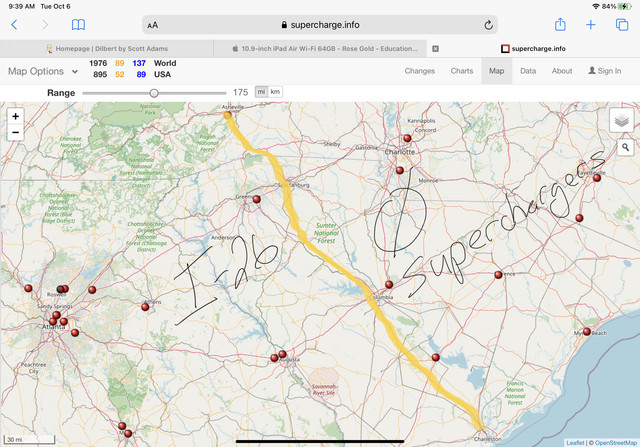The height and width of the screenshot is (447, 640).
Task: Click the Range slider handle
Action: [154, 93]
